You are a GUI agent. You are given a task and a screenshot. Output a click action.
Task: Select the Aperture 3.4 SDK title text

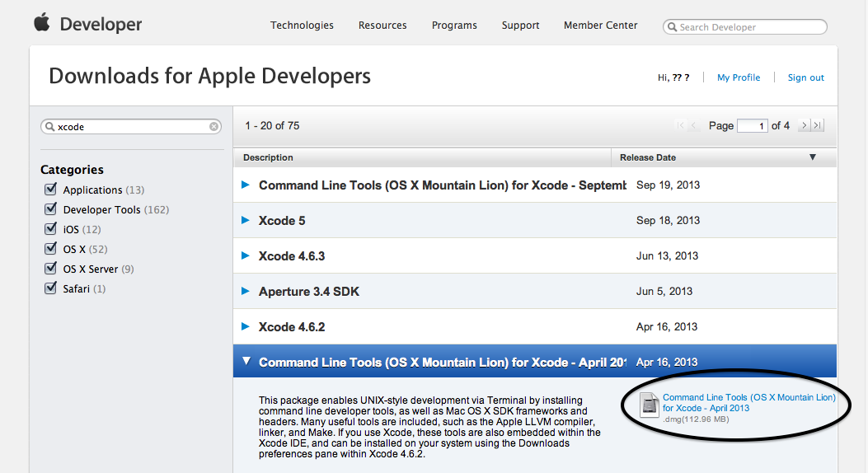pyautogui.click(x=309, y=292)
